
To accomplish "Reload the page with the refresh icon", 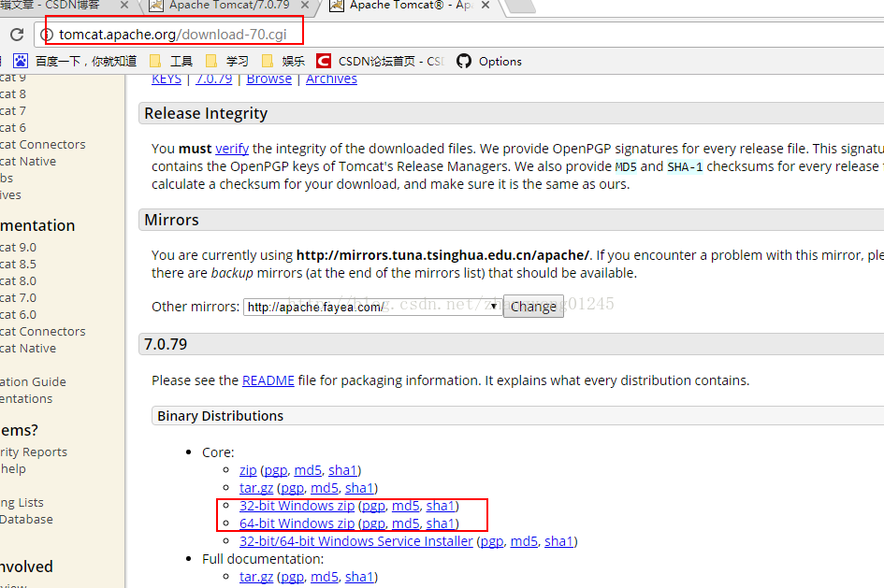I will (17, 35).
